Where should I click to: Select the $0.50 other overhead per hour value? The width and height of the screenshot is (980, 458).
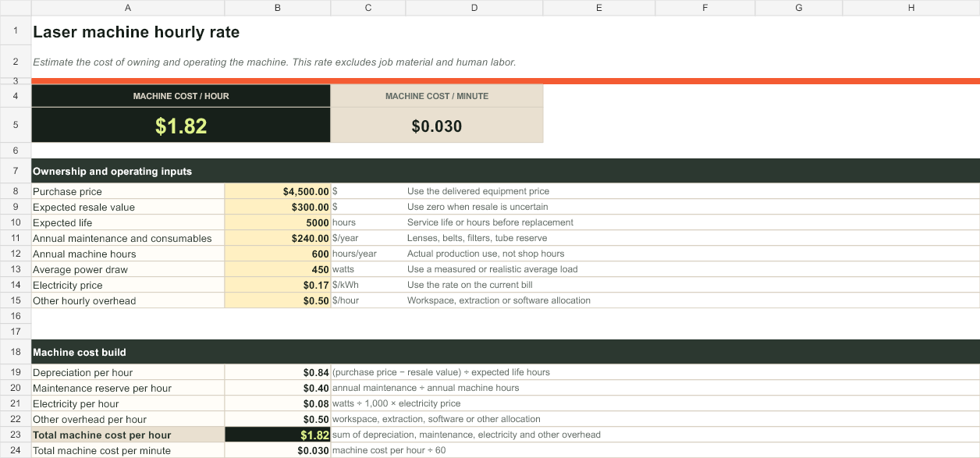278,419
